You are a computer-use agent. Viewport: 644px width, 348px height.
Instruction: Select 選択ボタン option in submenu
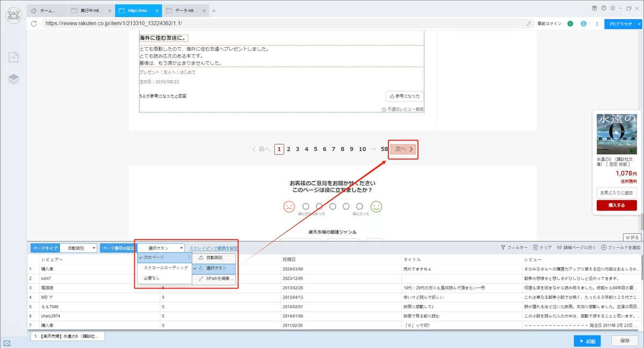pyautogui.click(x=214, y=268)
